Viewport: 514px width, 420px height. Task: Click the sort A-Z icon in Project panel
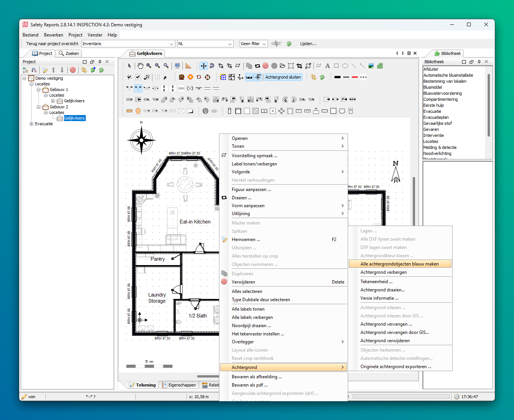34,70
